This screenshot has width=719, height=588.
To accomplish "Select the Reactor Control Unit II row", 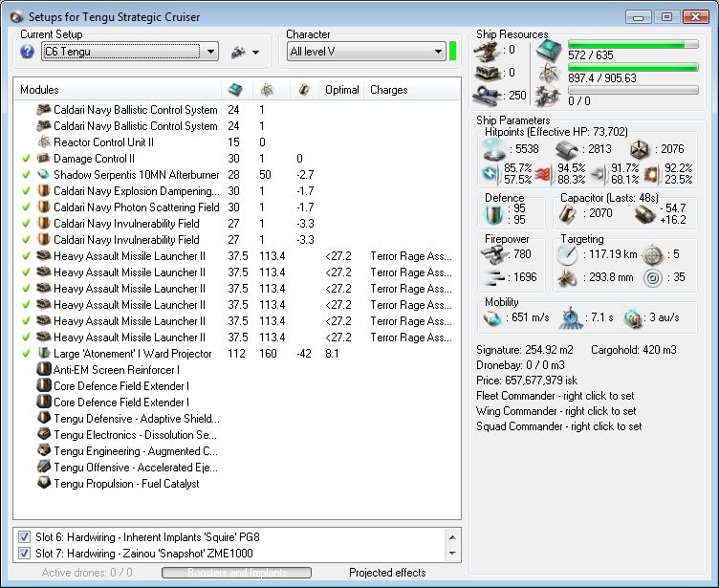I will (x=236, y=142).
